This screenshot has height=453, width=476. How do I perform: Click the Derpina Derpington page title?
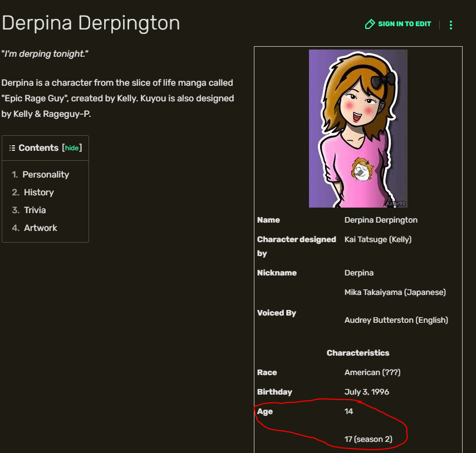[x=91, y=23]
